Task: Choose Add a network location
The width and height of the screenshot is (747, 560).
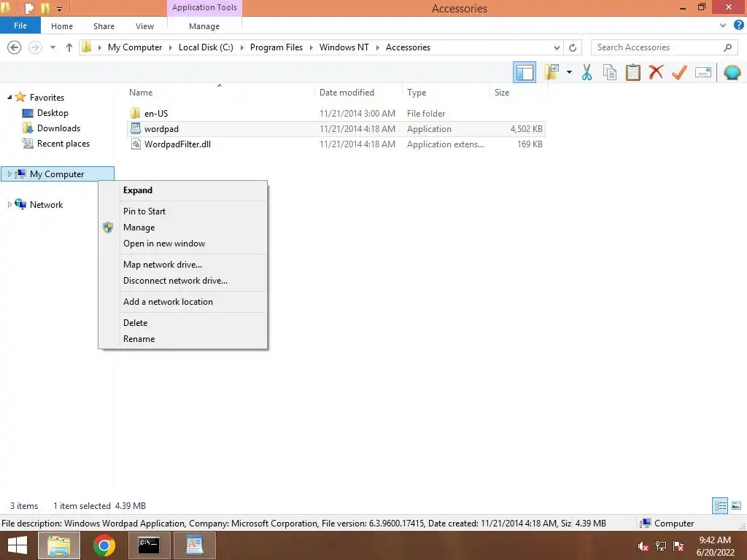Action: (x=183, y=301)
